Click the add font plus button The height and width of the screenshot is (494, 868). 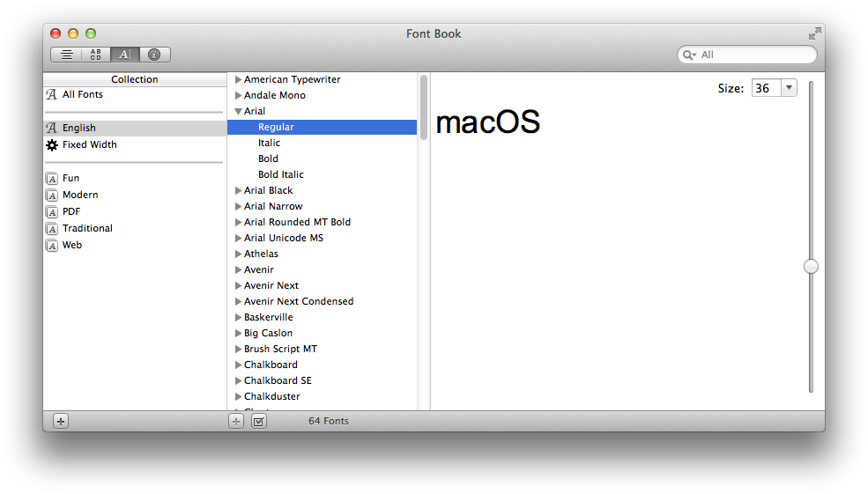tap(236, 421)
